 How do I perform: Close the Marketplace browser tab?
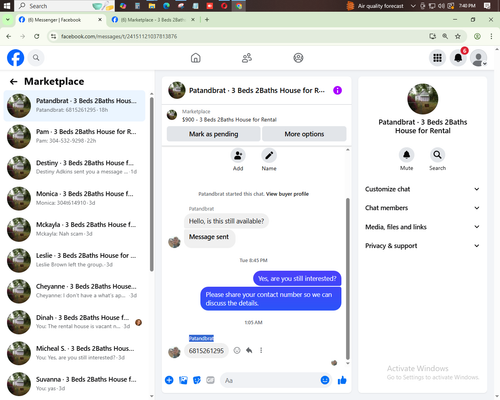pos(193,20)
